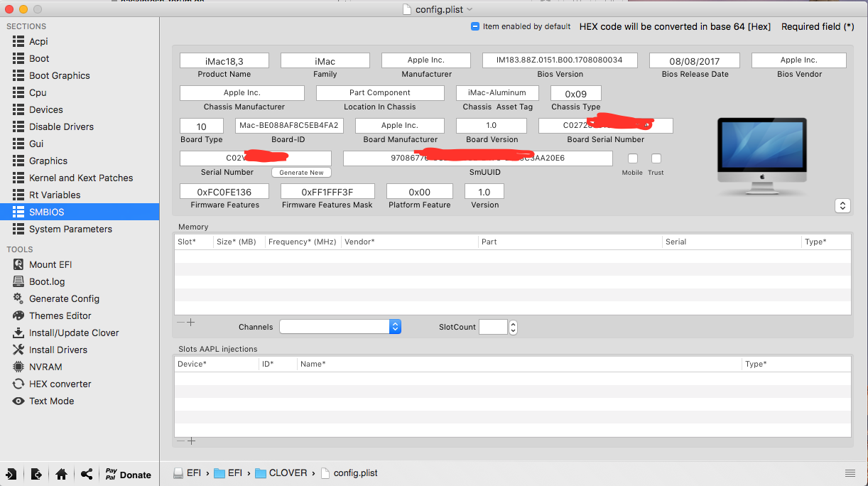
Task: Click the first EFI item in path bar
Action: pos(188,472)
